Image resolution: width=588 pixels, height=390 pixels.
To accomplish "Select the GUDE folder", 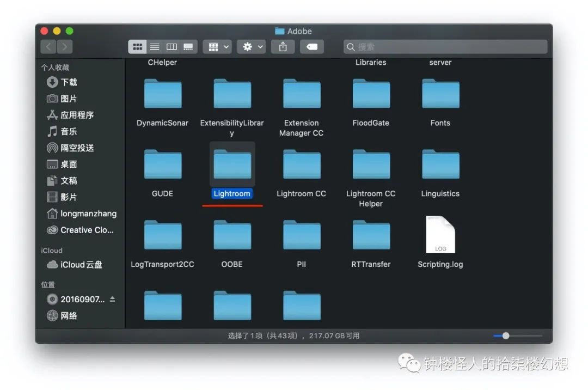I will point(162,164).
